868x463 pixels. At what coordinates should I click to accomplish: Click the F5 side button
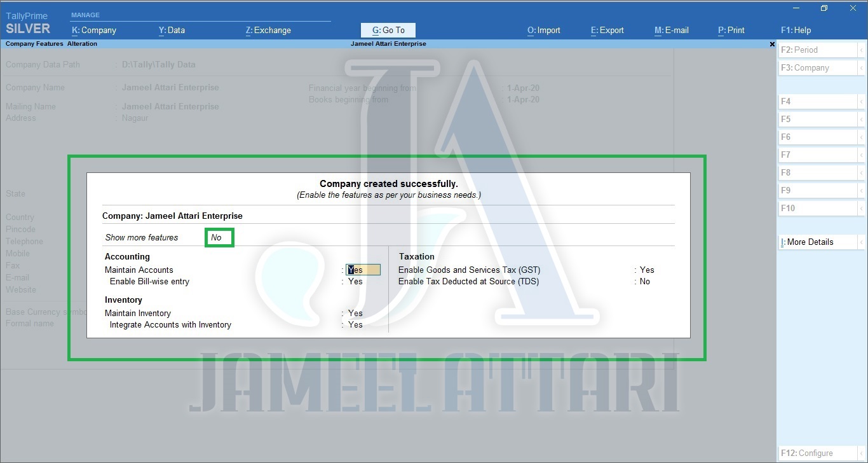[x=817, y=119]
